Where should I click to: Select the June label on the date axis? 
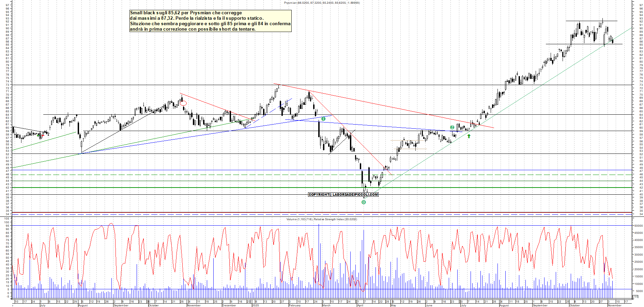pyautogui.click(x=430, y=306)
